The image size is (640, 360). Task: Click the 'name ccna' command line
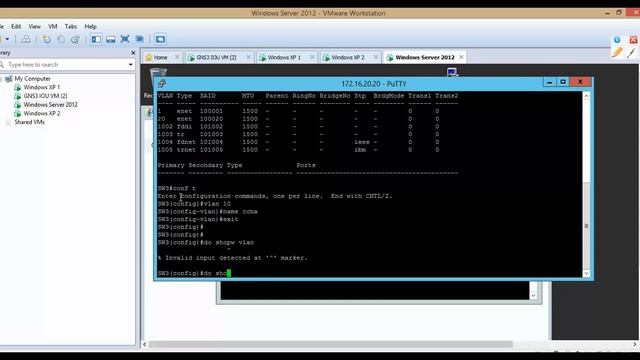pyautogui.click(x=207, y=211)
